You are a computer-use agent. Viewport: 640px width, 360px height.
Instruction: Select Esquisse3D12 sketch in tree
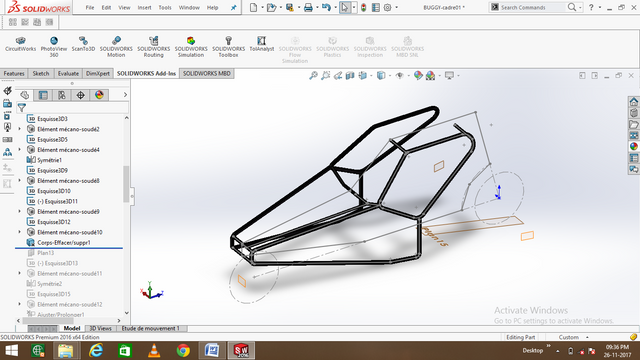click(49, 222)
